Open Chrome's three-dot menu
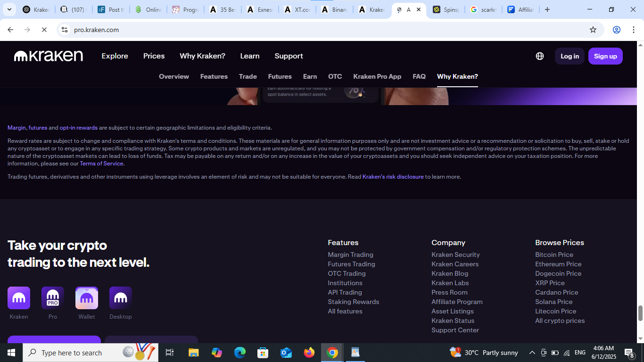The width and height of the screenshot is (644, 362). [633, 30]
